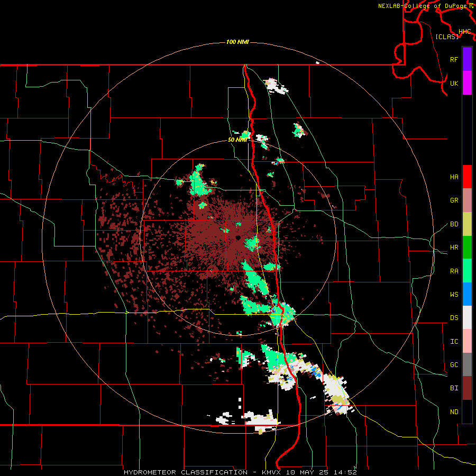Click the blue WS legend swatch

[467, 294]
